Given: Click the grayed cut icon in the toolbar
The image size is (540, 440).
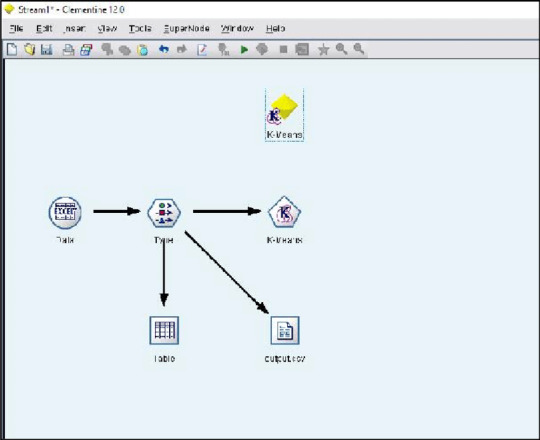Looking at the screenshot, I should (x=107, y=50).
